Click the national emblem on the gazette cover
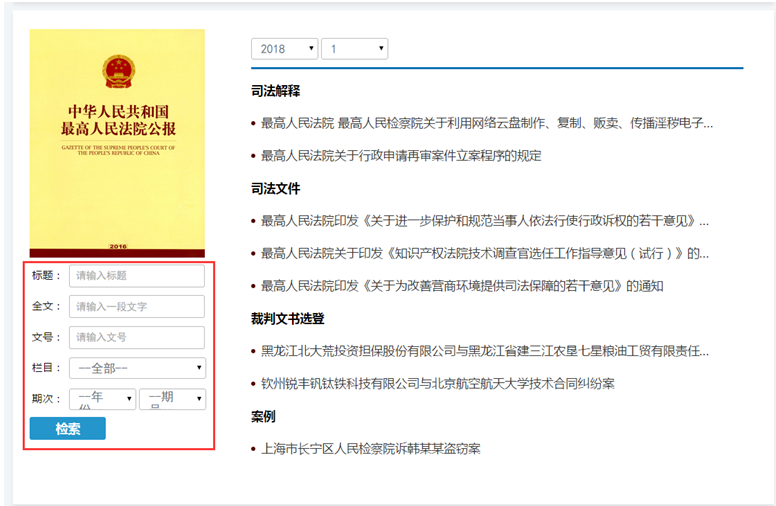This screenshot has width=776, height=506. 117,71
